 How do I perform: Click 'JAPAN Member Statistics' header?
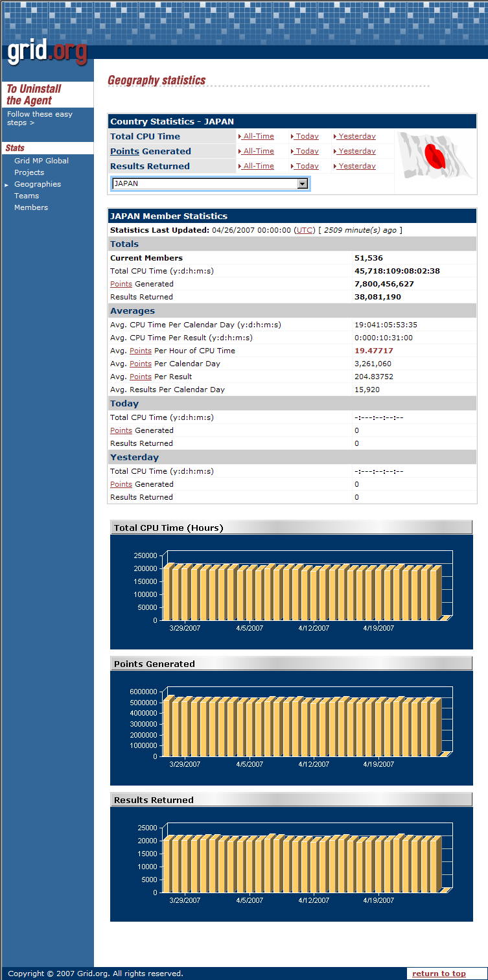(x=169, y=216)
